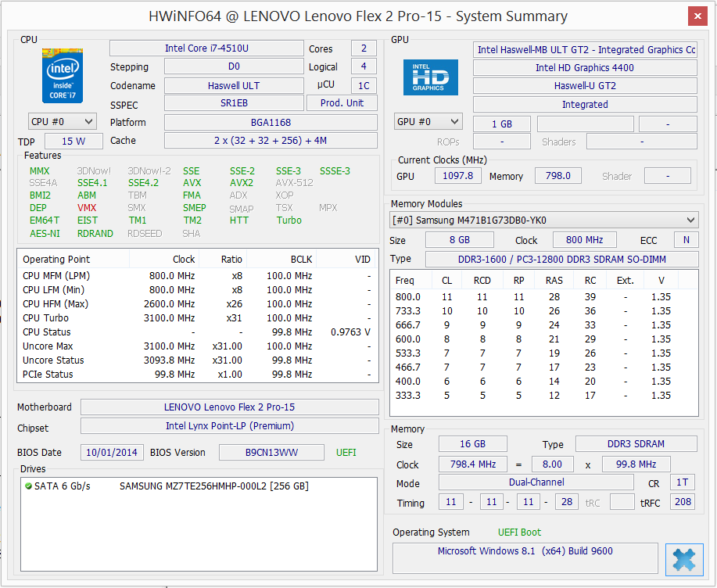The height and width of the screenshot is (588, 717).
Task: Select the Samsung MZ7TE256HMHP drive entry
Action: coord(213,486)
